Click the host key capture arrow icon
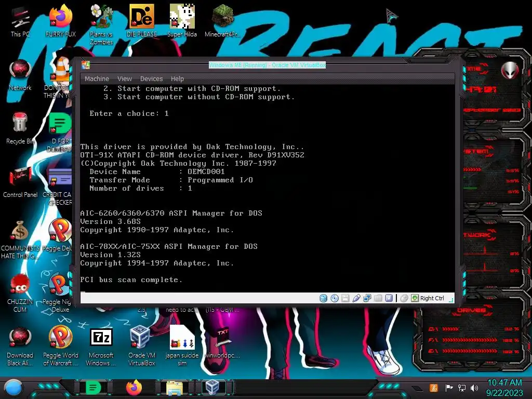This screenshot has height=399, width=532. tap(415, 298)
